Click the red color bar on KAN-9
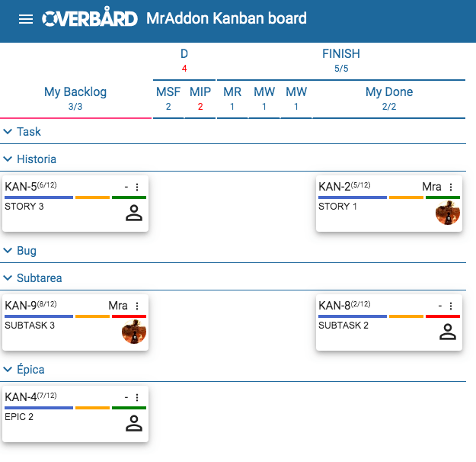The height and width of the screenshot is (462, 476). coord(129,316)
